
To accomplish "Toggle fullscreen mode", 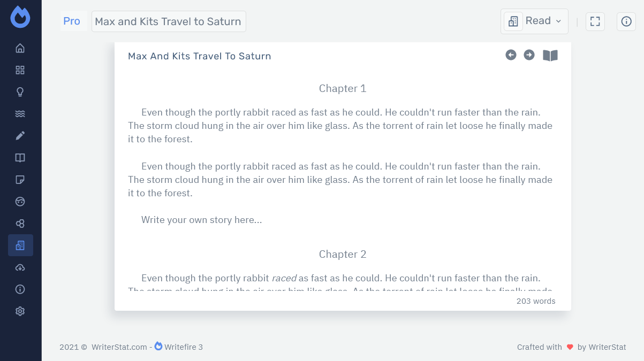I will point(595,21).
